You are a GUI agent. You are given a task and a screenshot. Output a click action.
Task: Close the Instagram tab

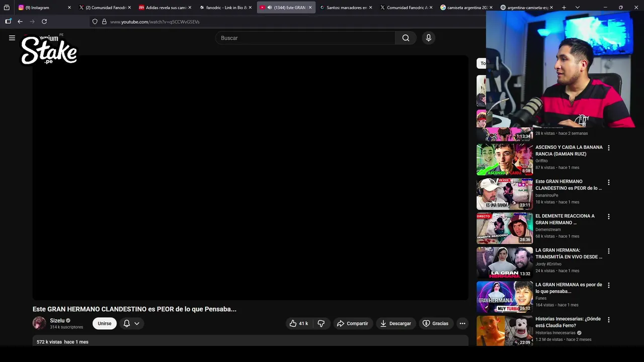pyautogui.click(x=69, y=8)
